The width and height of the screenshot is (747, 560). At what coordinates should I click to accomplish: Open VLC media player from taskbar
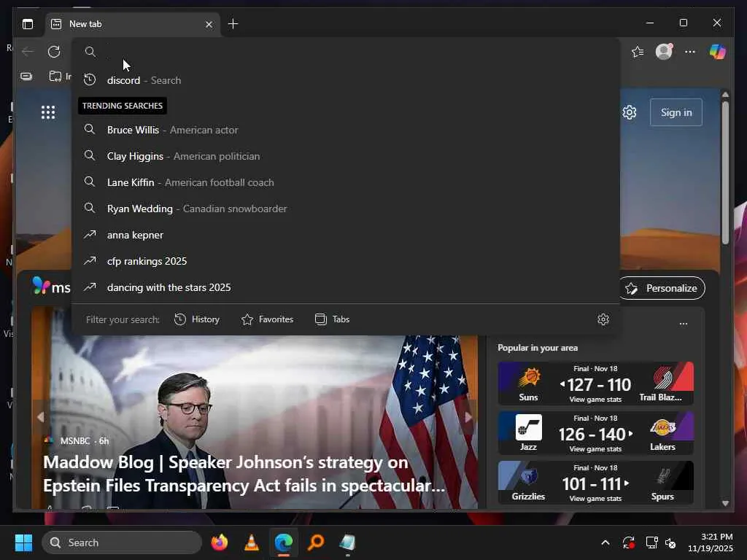click(x=251, y=542)
